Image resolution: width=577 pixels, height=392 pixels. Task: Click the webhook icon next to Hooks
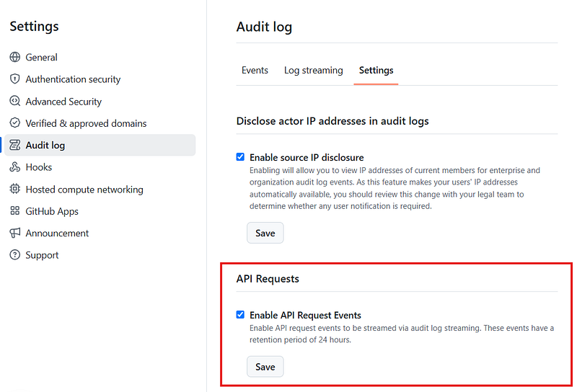pos(14,167)
